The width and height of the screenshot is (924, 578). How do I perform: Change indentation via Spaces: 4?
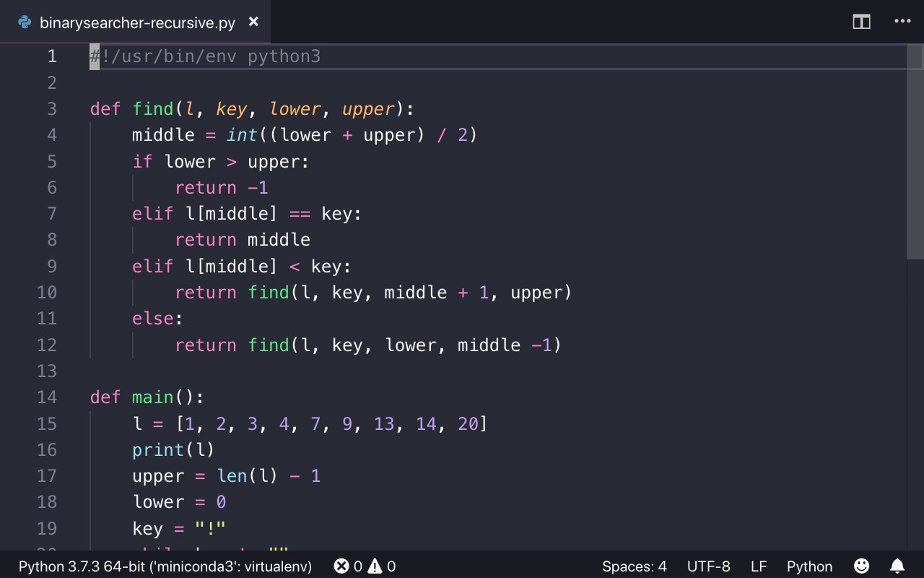point(634,566)
